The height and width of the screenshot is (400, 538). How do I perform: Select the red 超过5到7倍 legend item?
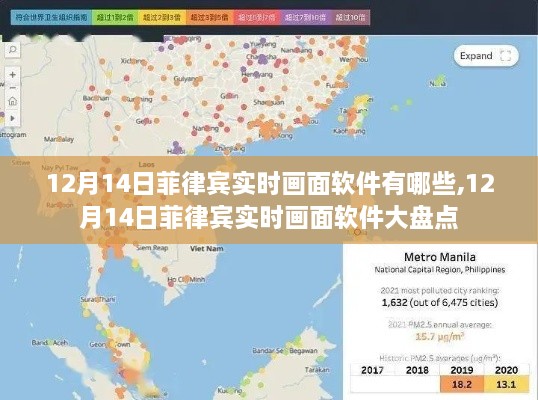(x=257, y=17)
